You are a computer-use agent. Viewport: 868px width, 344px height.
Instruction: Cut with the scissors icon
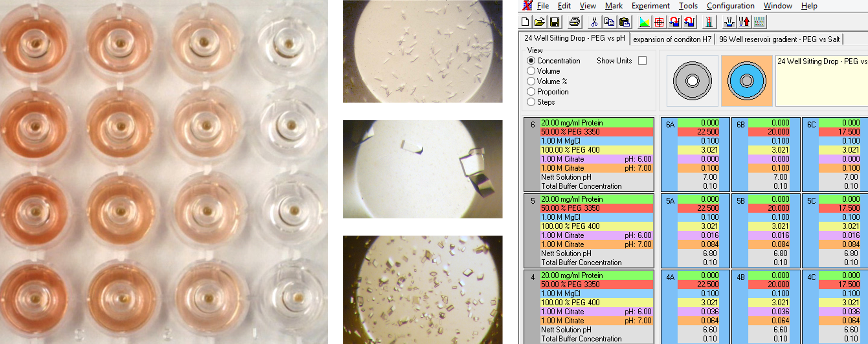(594, 22)
